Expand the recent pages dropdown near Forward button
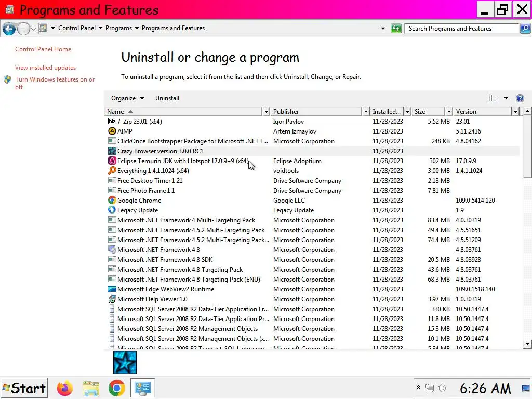 point(33,29)
